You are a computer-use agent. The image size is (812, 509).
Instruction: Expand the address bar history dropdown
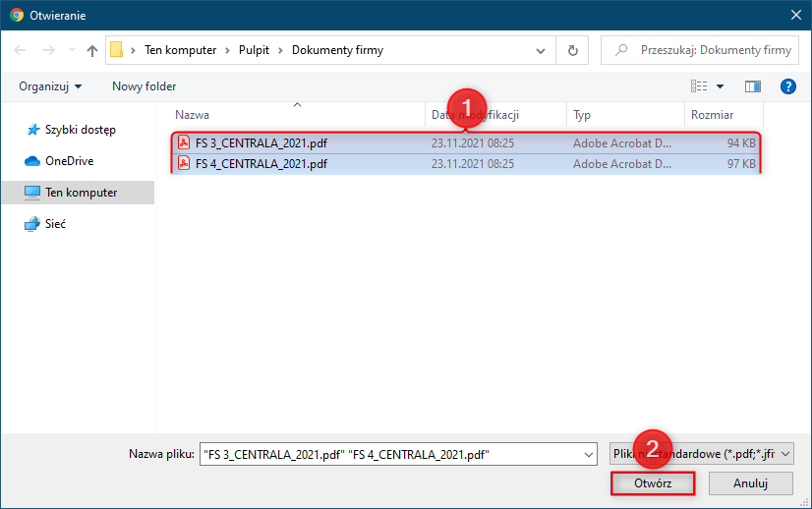540,51
